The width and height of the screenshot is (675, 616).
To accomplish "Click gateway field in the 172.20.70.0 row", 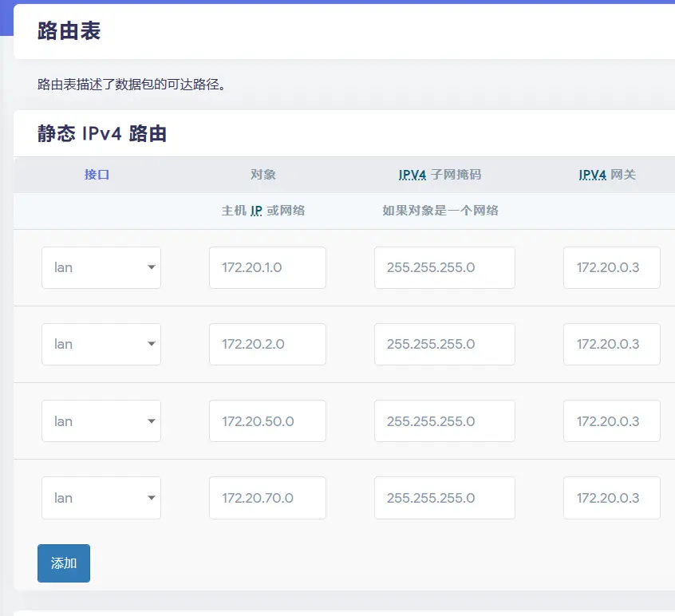I will click(x=611, y=498).
